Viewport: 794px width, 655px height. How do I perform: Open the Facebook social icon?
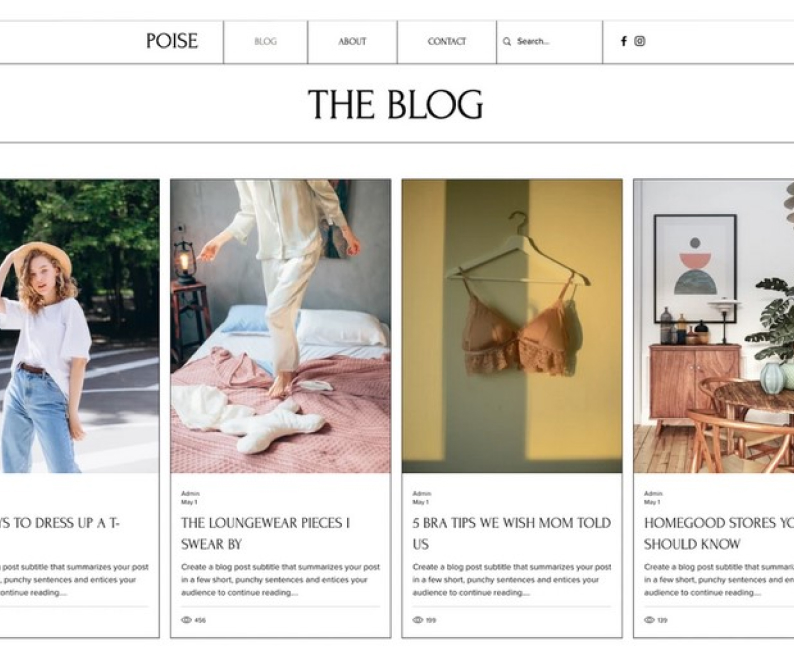point(624,42)
